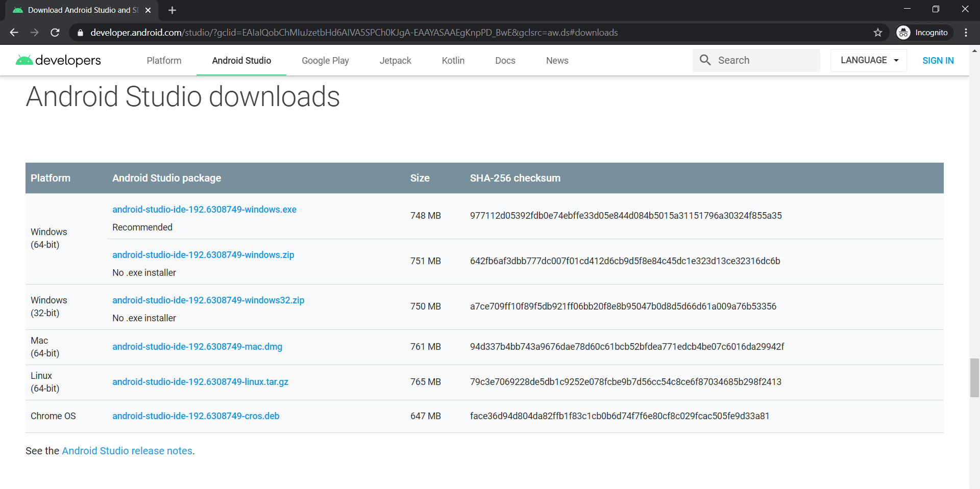
Task: Click inside the Search field
Action: pos(761,60)
